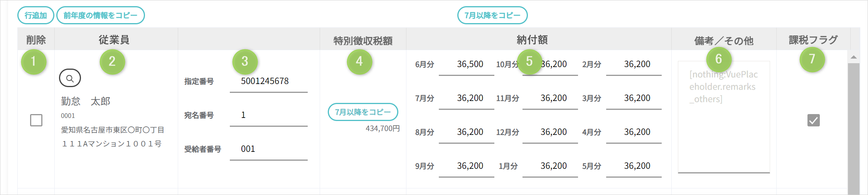Click the green number 7 callout marker

812,59
